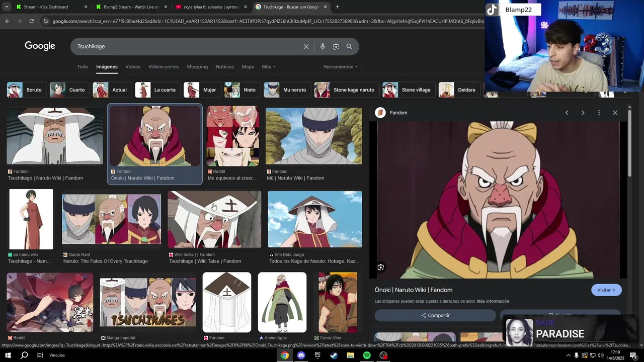Expand the Herramientas tools dropdown
Screen dimensions: 644x362
[341, 67]
